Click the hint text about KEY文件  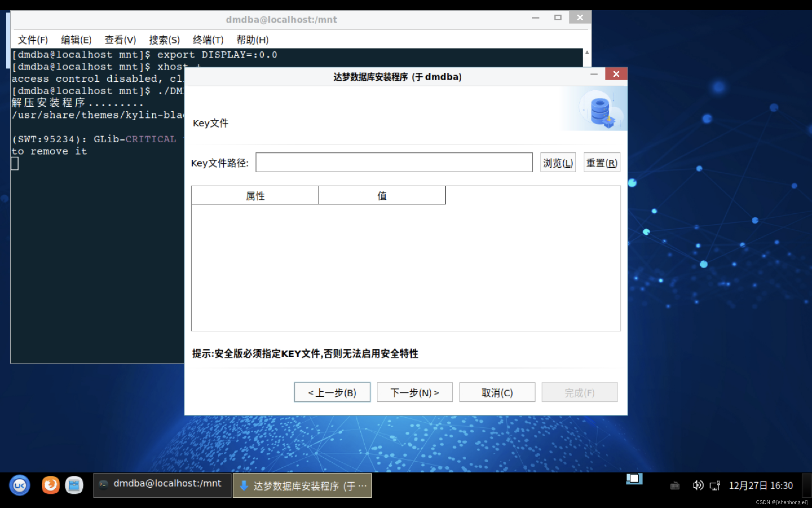tap(305, 353)
